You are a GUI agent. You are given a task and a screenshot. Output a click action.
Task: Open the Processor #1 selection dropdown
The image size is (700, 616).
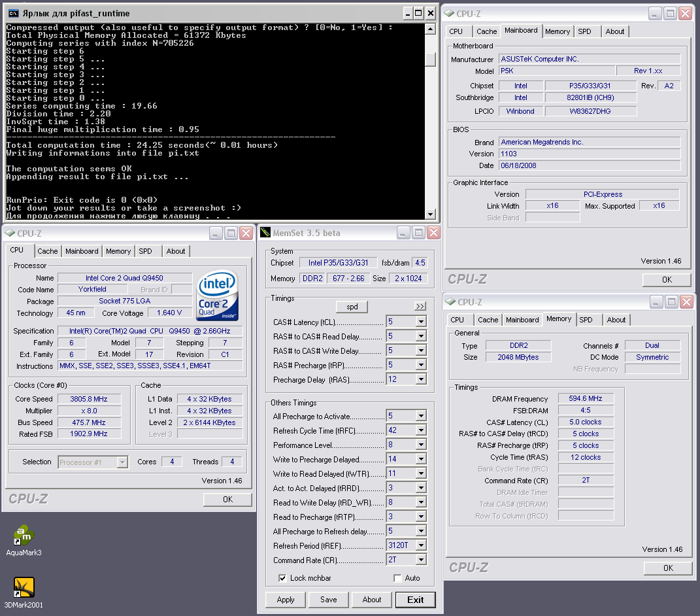pos(122,462)
